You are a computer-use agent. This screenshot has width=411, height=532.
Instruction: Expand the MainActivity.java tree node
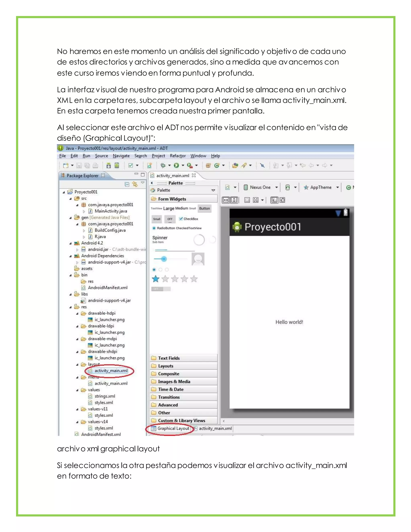84,211
